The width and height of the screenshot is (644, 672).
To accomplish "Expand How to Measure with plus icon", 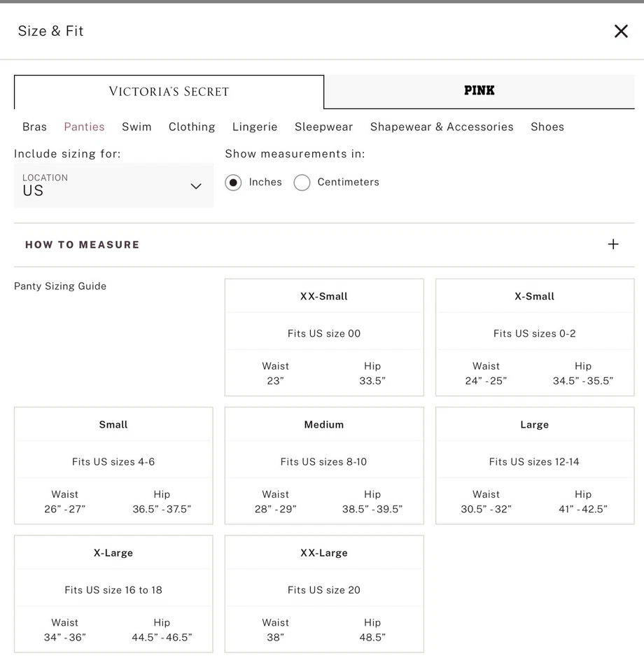I will click(x=613, y=244).
